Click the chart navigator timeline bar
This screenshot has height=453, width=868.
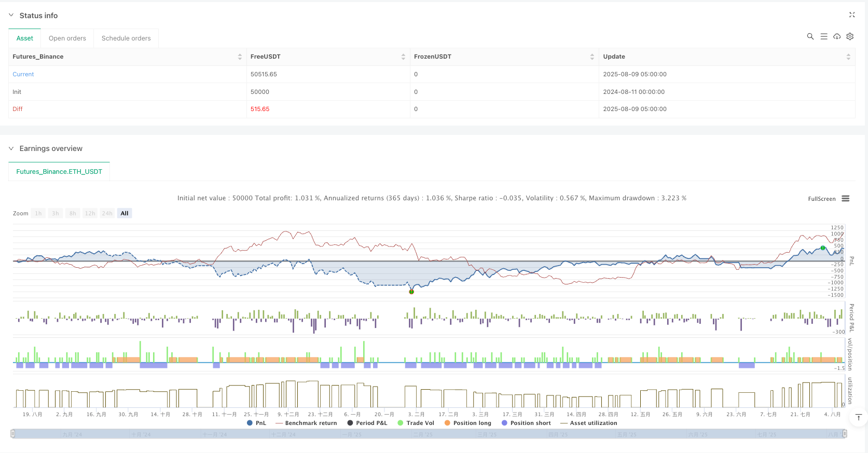[x=429, y=434]
